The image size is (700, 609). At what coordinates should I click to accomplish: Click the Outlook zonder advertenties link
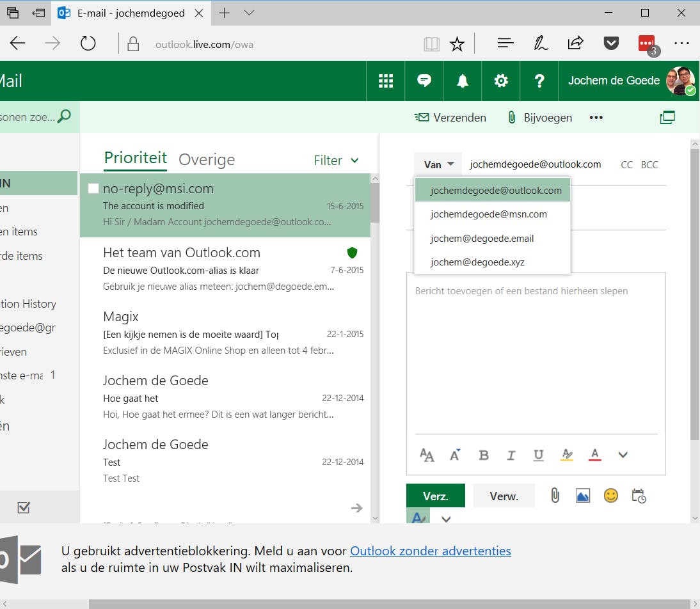coord(431,551)
